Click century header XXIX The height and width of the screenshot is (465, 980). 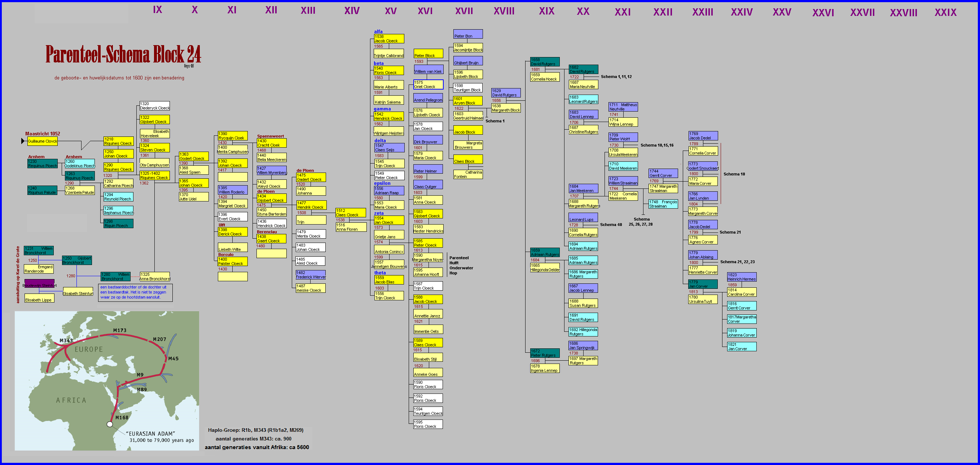pyautogui.click(x=945, y=13)
